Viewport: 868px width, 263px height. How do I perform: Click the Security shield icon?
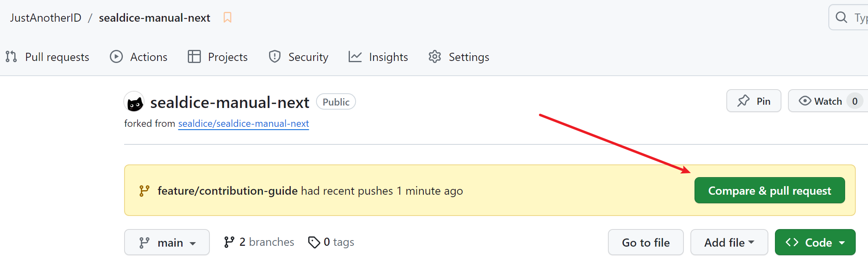point(275,57)
